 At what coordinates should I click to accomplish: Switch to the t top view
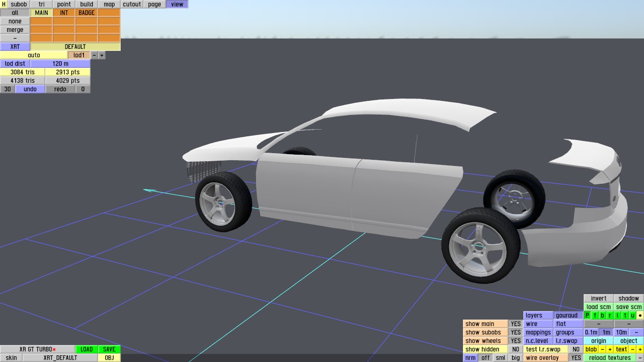click(625, 315)
